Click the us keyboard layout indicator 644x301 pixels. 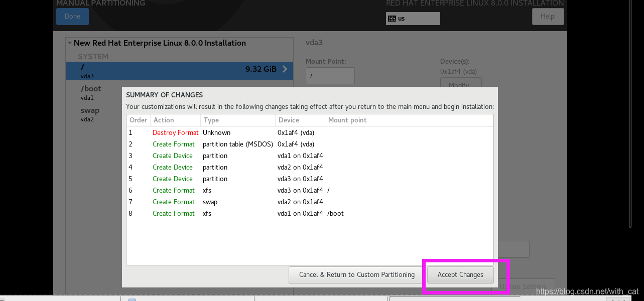413,19
